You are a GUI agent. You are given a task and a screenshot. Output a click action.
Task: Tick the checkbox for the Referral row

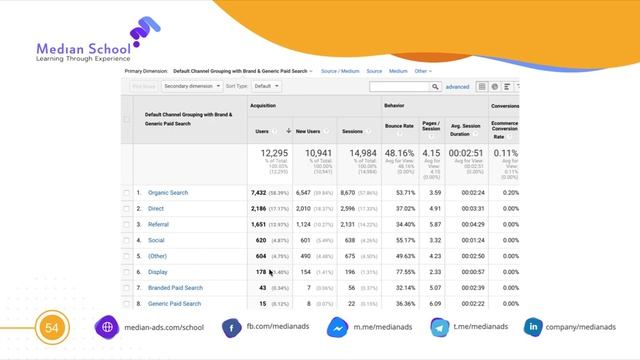(127, 224)
